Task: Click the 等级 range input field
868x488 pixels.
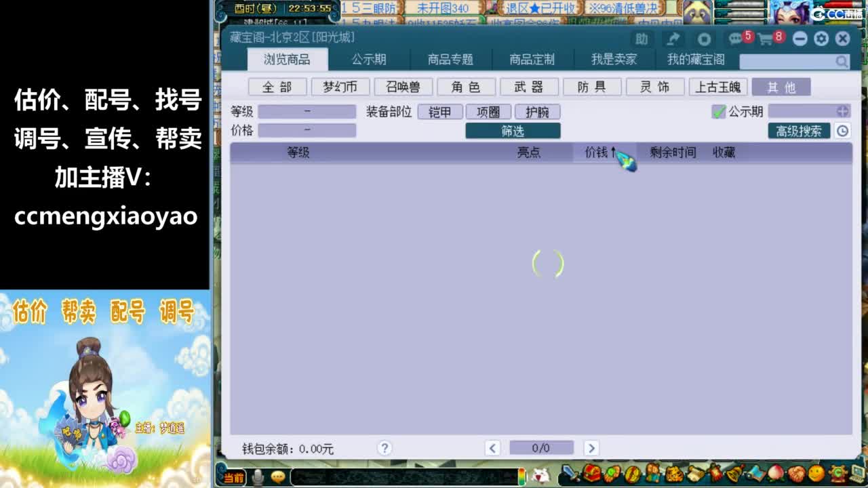Action: pyautogui.click(x=307, y=112)
